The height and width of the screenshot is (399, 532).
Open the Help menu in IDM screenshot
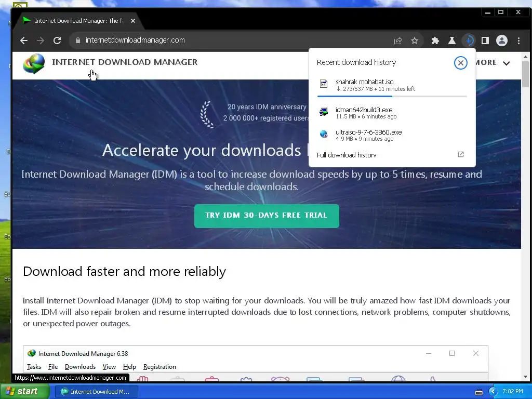pyautogui.click(x=129, y=367)
